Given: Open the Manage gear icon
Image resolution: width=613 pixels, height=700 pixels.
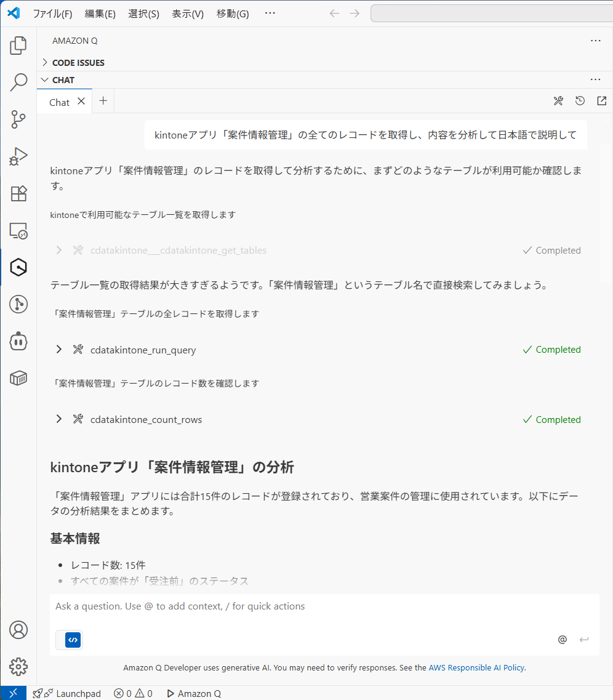Looking at the screenshot, I should click(x=18, y=667).
